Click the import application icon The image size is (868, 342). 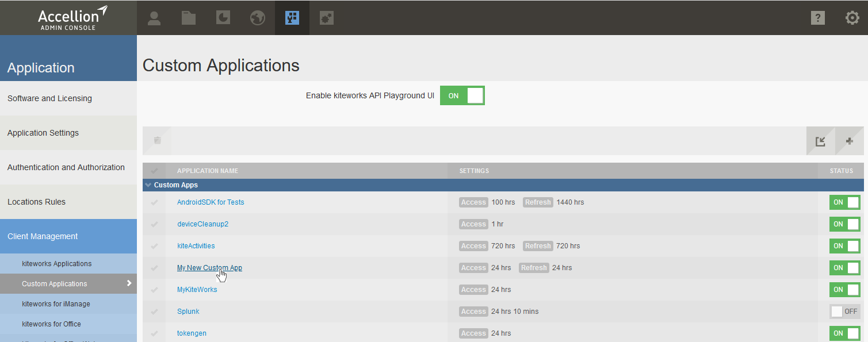[x=820, y=141]
